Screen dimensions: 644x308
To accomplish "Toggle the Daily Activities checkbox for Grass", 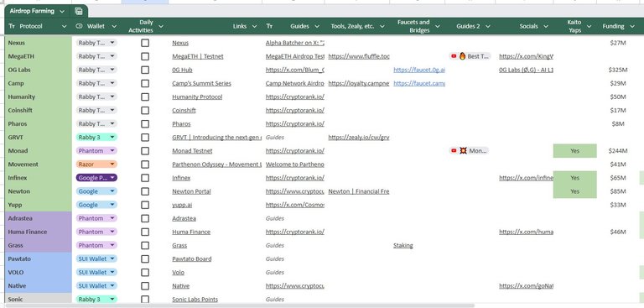I will point(145,246).
